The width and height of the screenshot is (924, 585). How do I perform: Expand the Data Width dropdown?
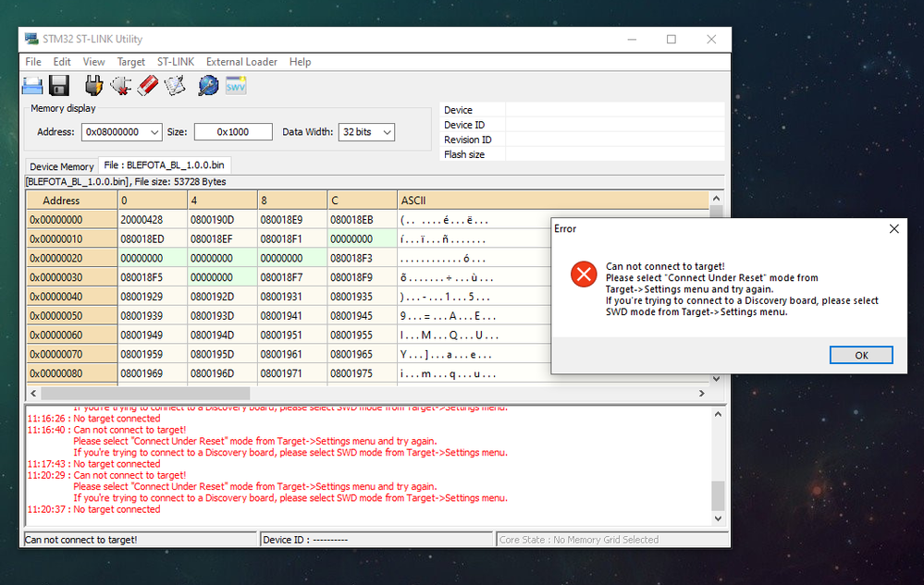point(388,132)
